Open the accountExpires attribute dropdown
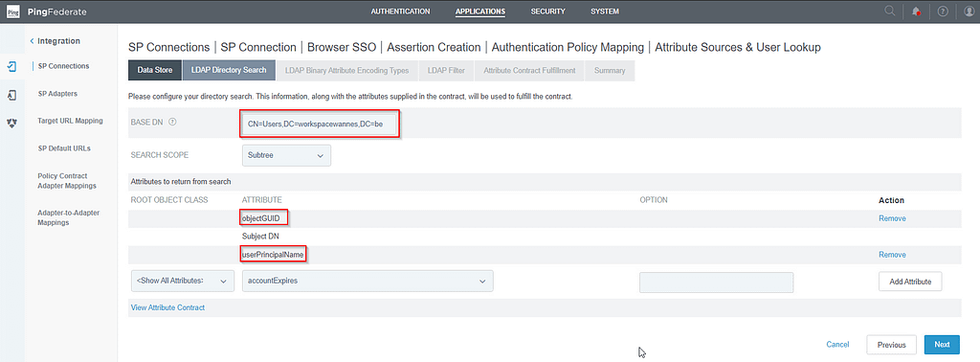Image resolution: width=980 pixels, height=362 pixels. (x=367, y=281)
